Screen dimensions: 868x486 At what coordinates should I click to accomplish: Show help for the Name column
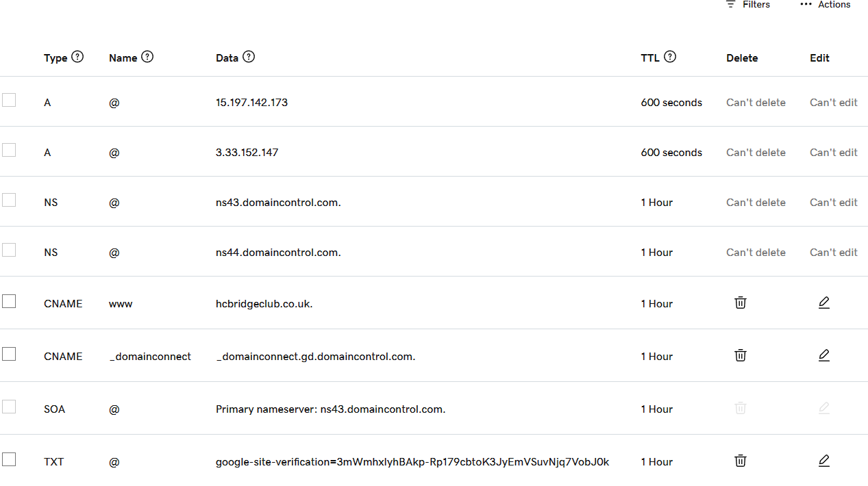pyautogui.click(x=147, y=57)
